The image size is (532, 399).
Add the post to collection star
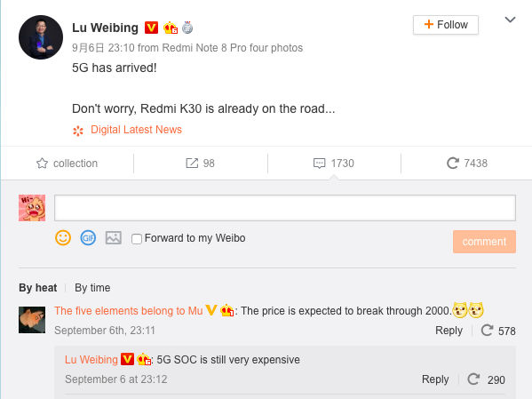42,164
